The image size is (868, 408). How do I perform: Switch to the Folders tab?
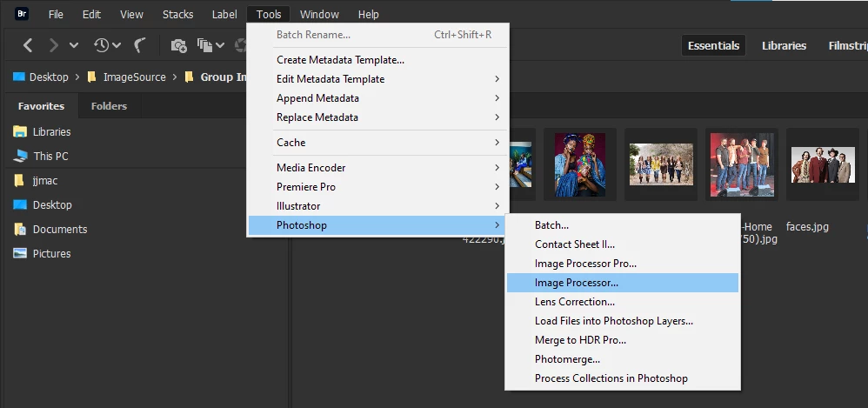[x=109, y=106]
